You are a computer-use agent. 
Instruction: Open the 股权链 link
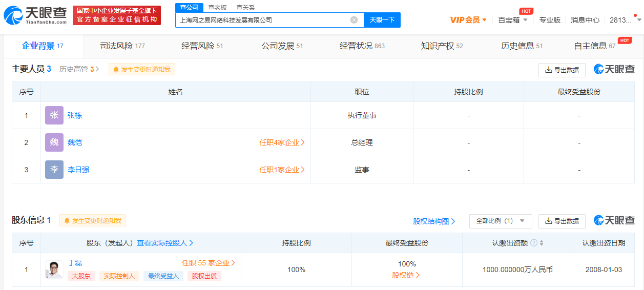coord(406,276)
